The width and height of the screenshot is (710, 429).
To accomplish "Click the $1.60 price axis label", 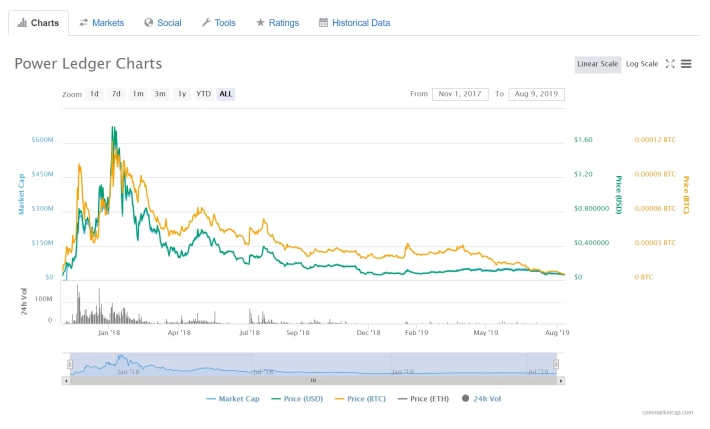I will 583,140.
